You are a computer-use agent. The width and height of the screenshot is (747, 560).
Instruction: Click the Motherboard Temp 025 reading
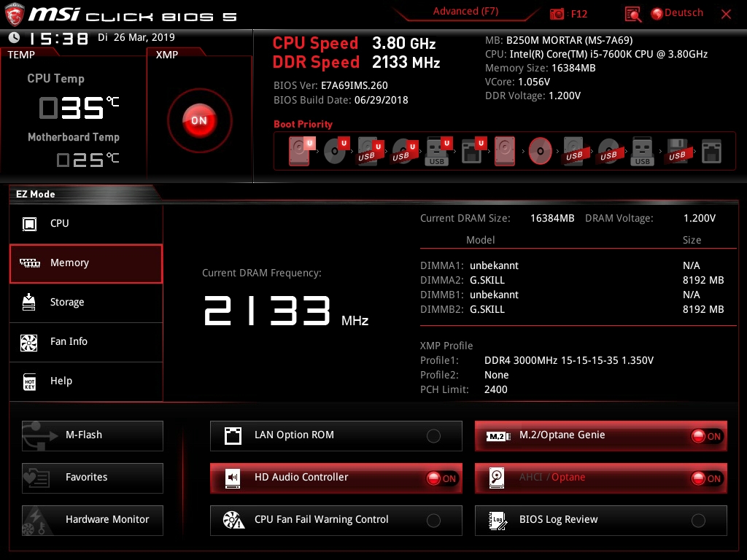click(x=88, y=160)
